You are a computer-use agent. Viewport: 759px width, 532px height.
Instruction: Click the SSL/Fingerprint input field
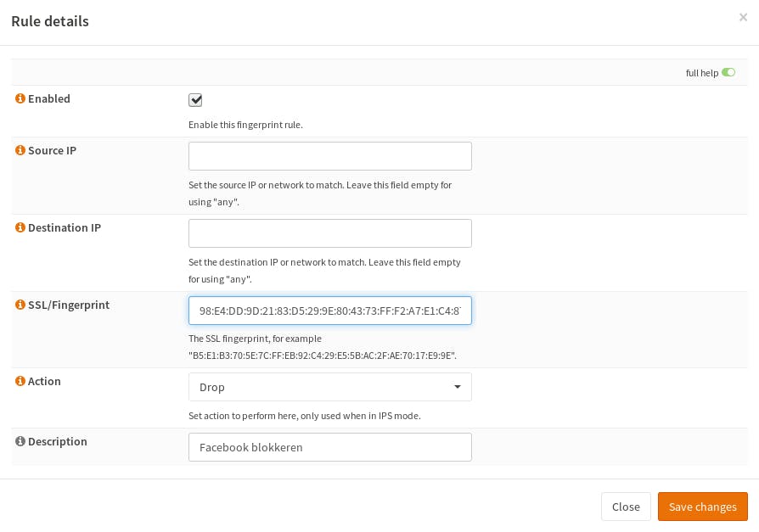(x=329, y=311)
